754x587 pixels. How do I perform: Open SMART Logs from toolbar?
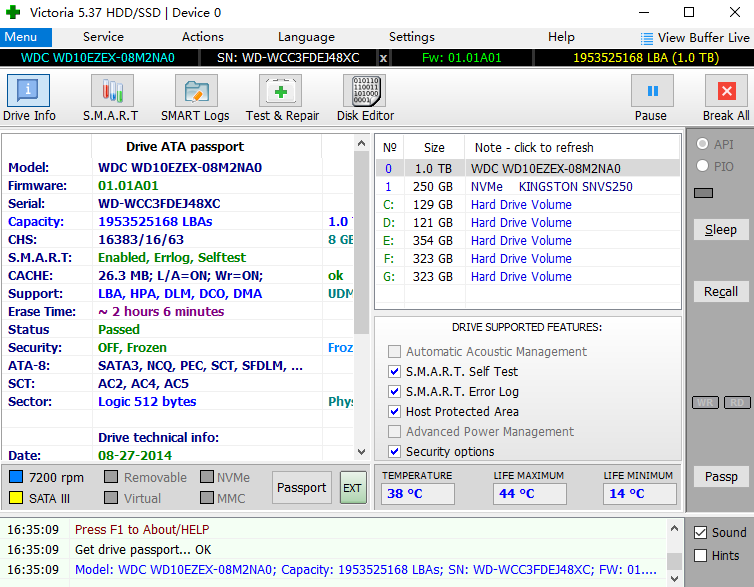[x=195, y=92]
